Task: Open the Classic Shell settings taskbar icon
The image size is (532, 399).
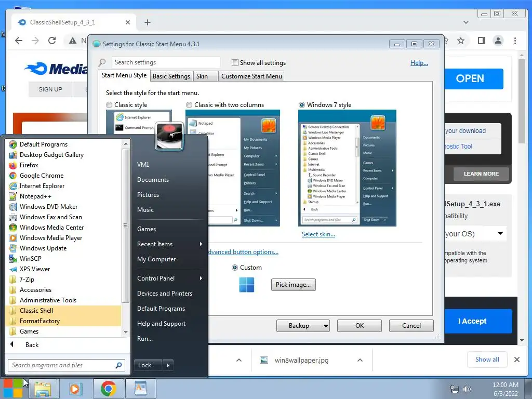Action: coord(140,389)
